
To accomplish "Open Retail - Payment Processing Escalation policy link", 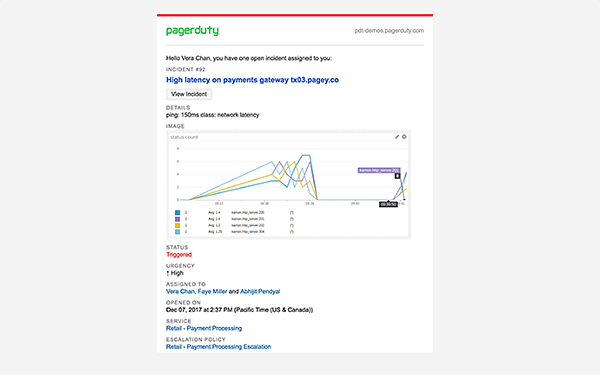I will [x=218, y=347].
